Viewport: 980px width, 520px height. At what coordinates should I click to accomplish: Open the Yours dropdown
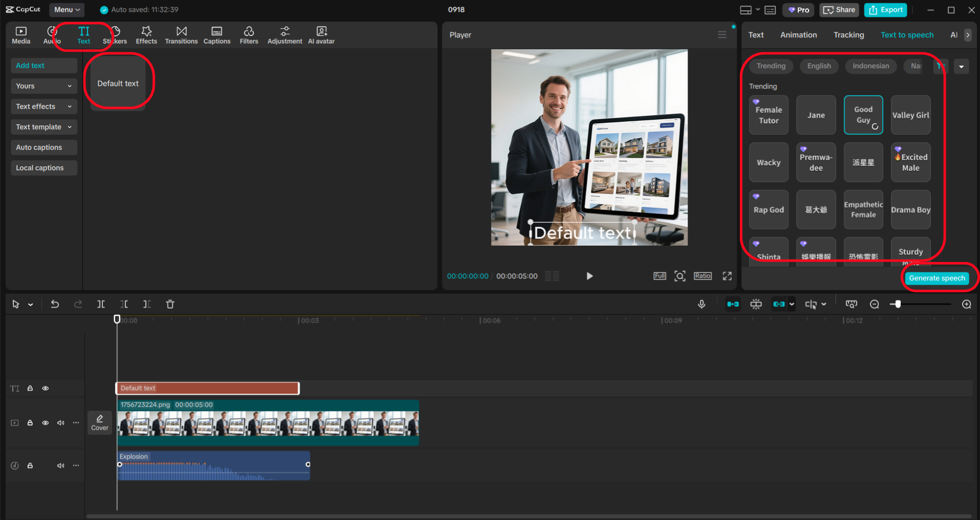click(x=44, y=85)
